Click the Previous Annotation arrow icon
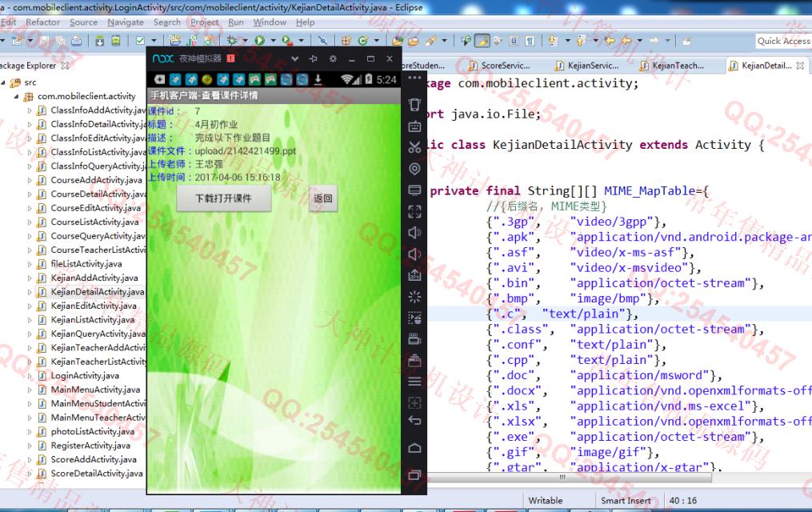 coord(581,41)
